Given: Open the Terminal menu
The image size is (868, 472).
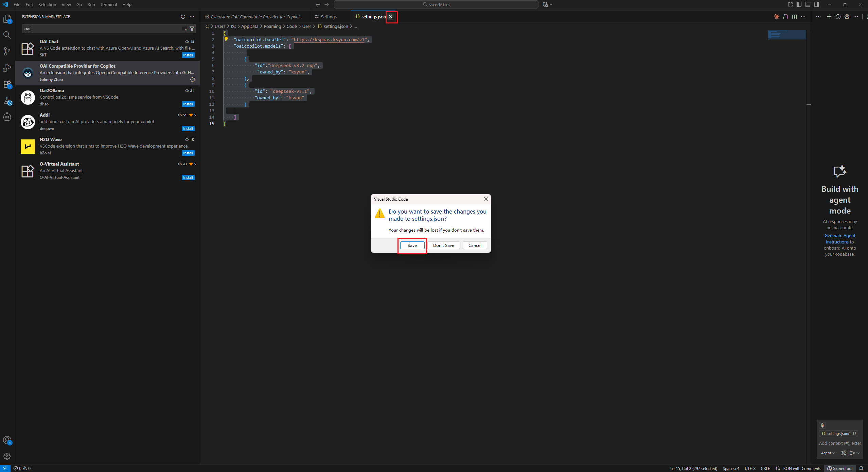Looking at the screenshot, I should 108,4.
